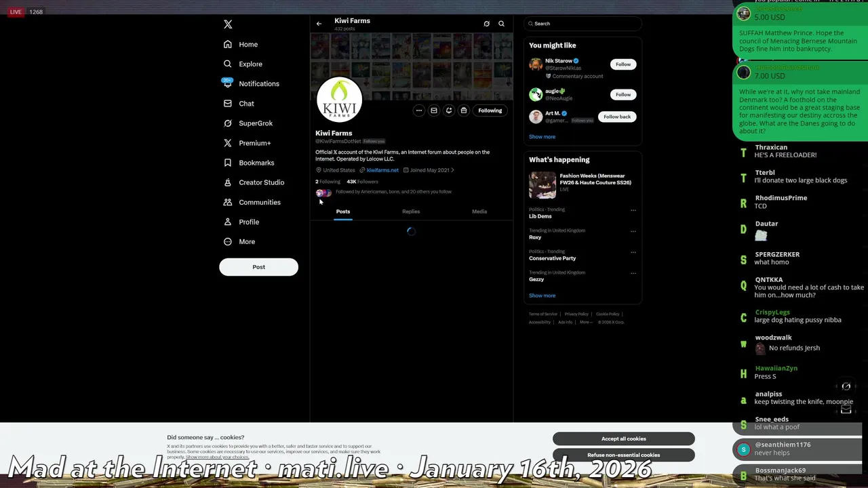Show more trending topics

pyautogui.click(x=542, y=296)
